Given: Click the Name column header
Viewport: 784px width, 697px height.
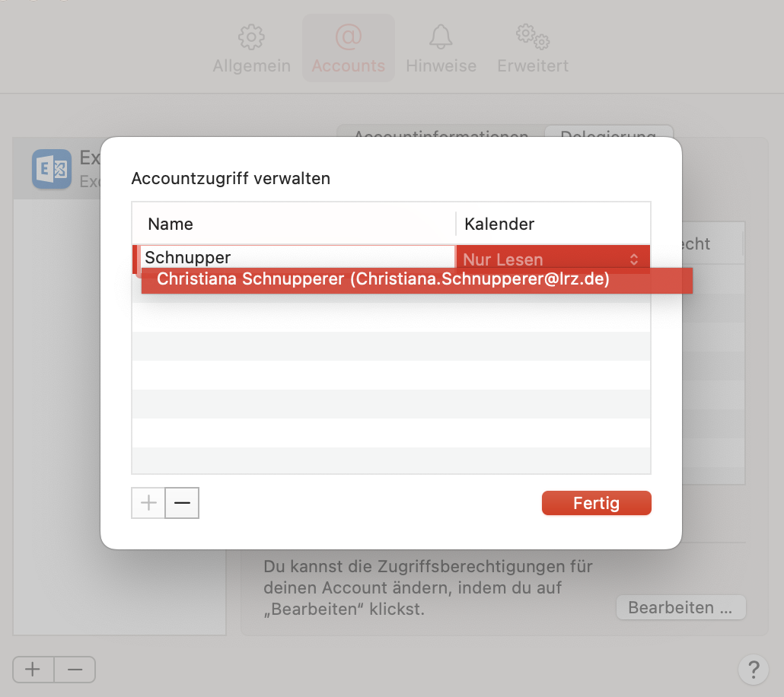Looking at the screenshot, I should [x=171, y=224].
